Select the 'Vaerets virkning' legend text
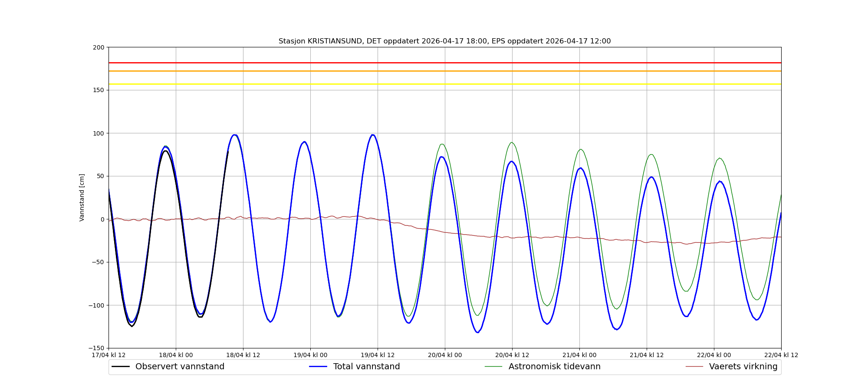 pyautogui.click(x=743, y=367)
